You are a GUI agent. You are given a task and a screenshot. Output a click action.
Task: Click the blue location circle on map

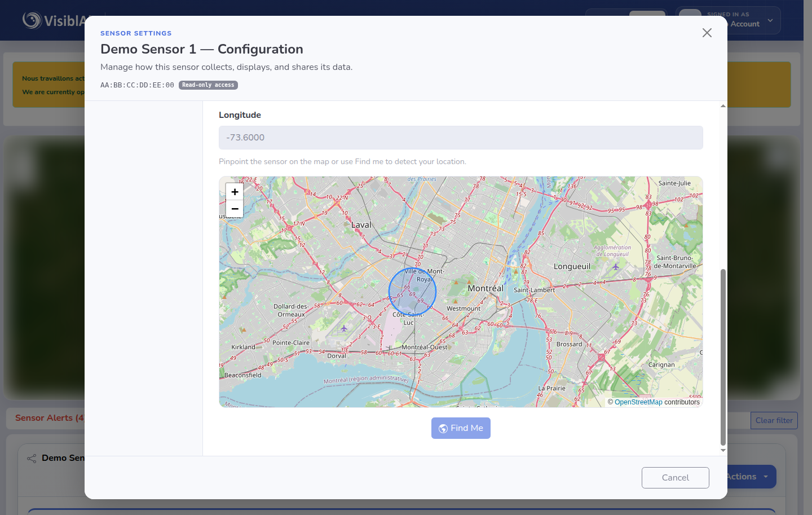coord(412,292)
